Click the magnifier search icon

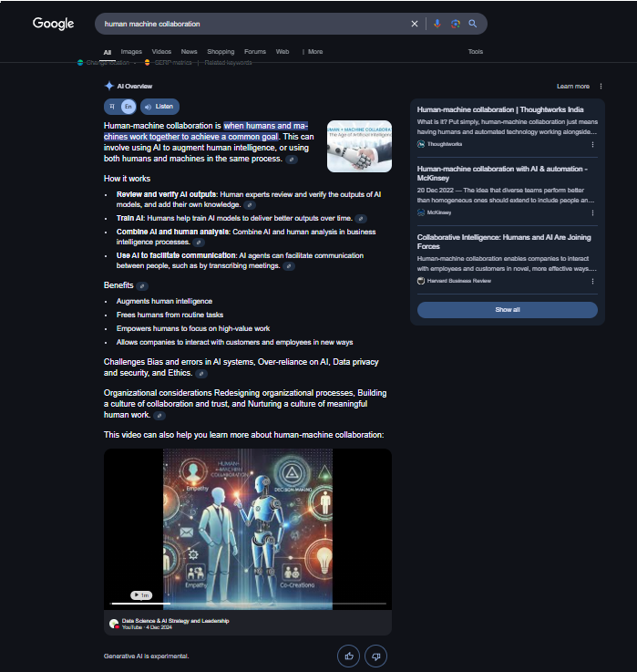tap(472, 24)
